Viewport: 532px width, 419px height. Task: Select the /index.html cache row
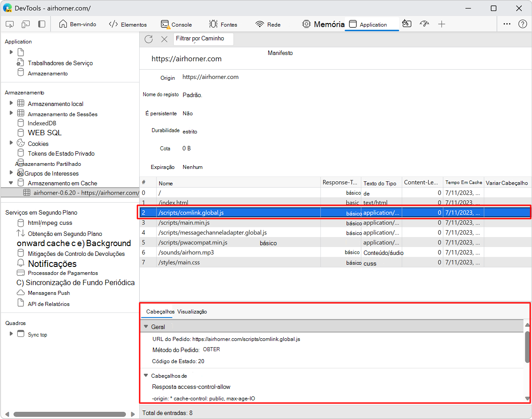[335, 202]
